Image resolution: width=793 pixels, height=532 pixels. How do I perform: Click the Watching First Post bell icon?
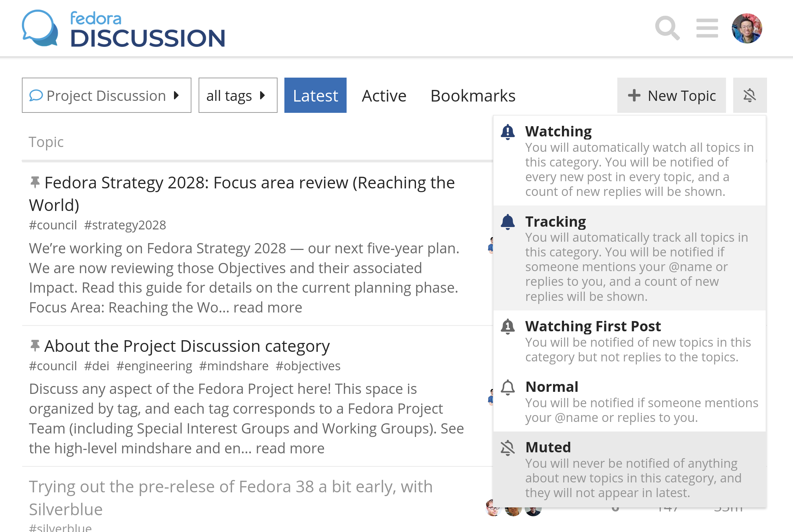coord(508,327)
